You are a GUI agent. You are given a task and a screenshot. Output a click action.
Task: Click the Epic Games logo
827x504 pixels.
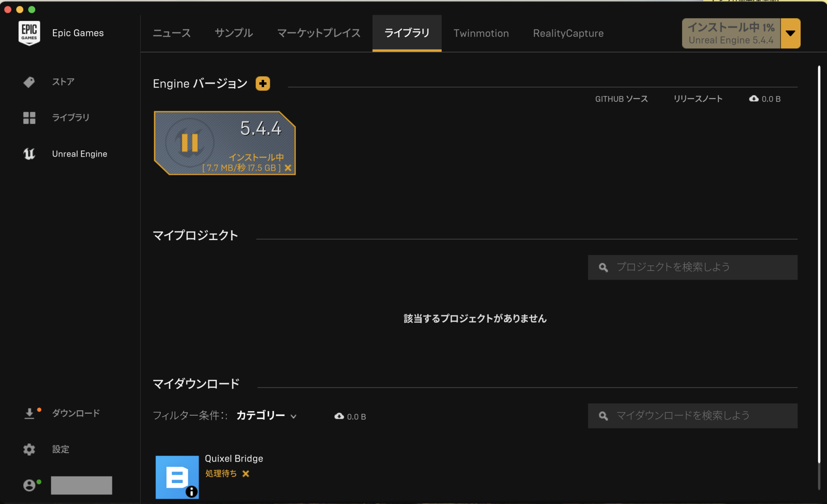point(29,33)
